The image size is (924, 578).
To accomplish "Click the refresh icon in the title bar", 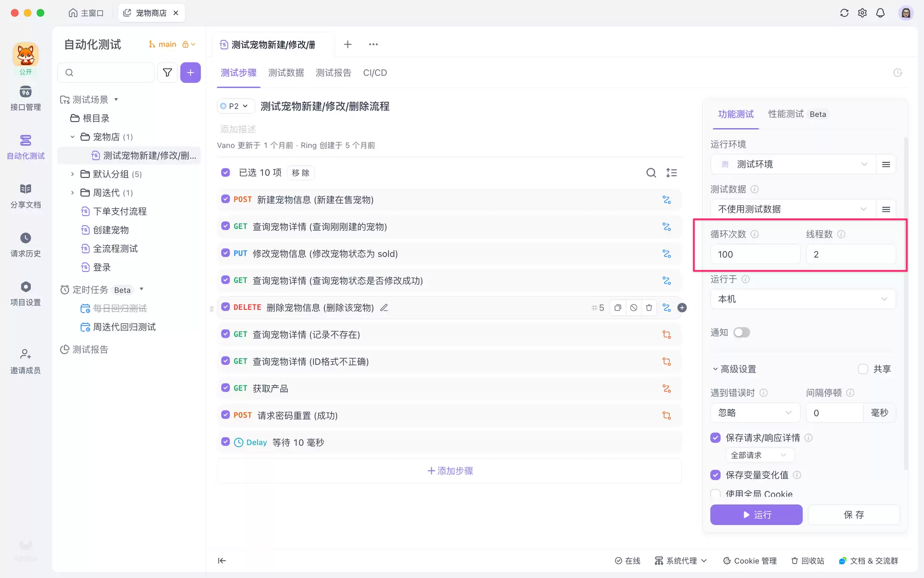I will pos(844,13).
